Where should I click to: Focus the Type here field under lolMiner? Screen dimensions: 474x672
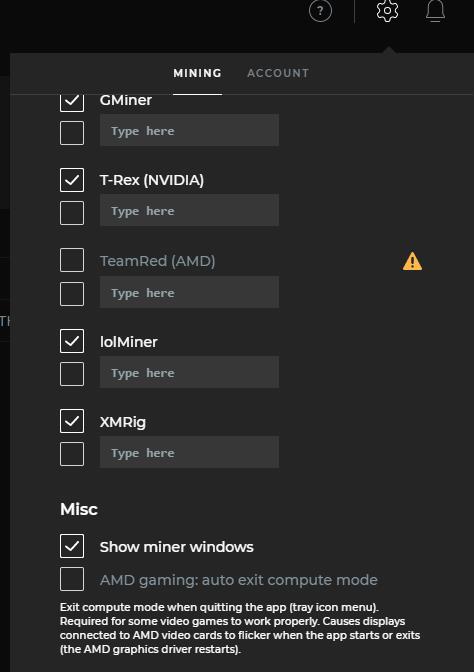(189, 372)
